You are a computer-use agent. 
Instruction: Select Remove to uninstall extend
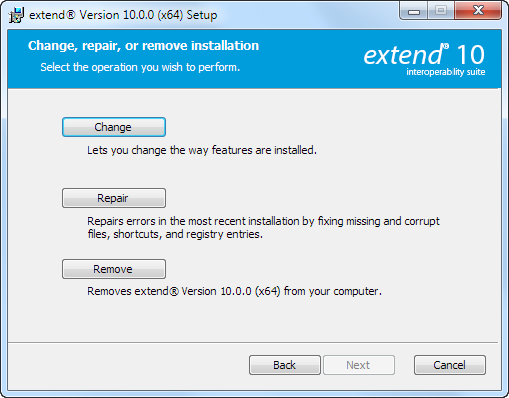114,269
